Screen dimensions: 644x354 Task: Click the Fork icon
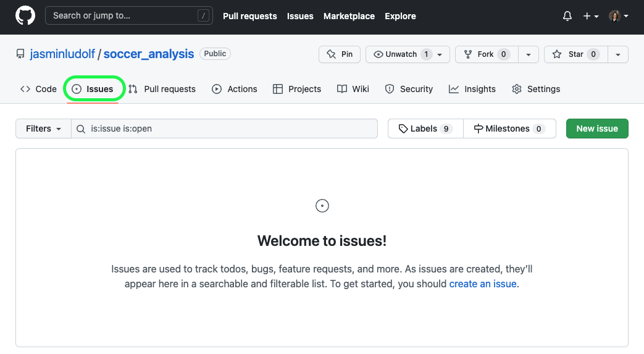[x=468, y=54]
